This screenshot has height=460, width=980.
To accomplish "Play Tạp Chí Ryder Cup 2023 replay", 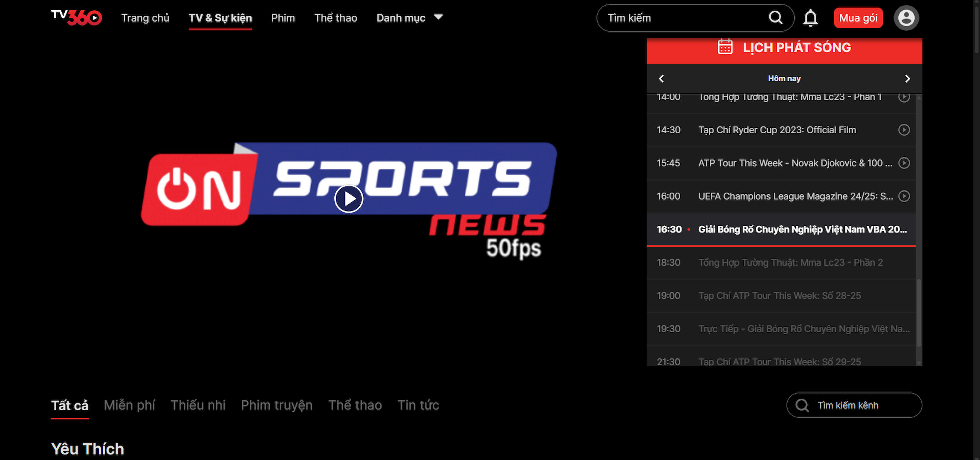I will point(904,129).
